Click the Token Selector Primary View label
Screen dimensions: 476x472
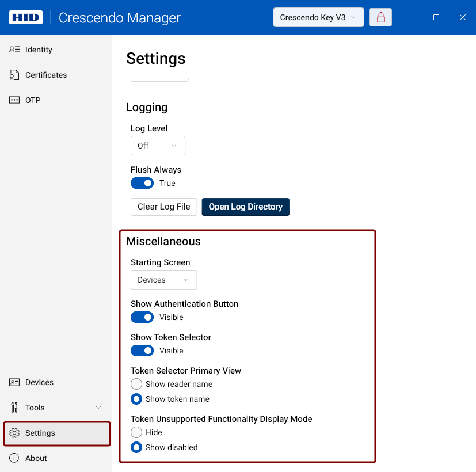click(186, 371)
